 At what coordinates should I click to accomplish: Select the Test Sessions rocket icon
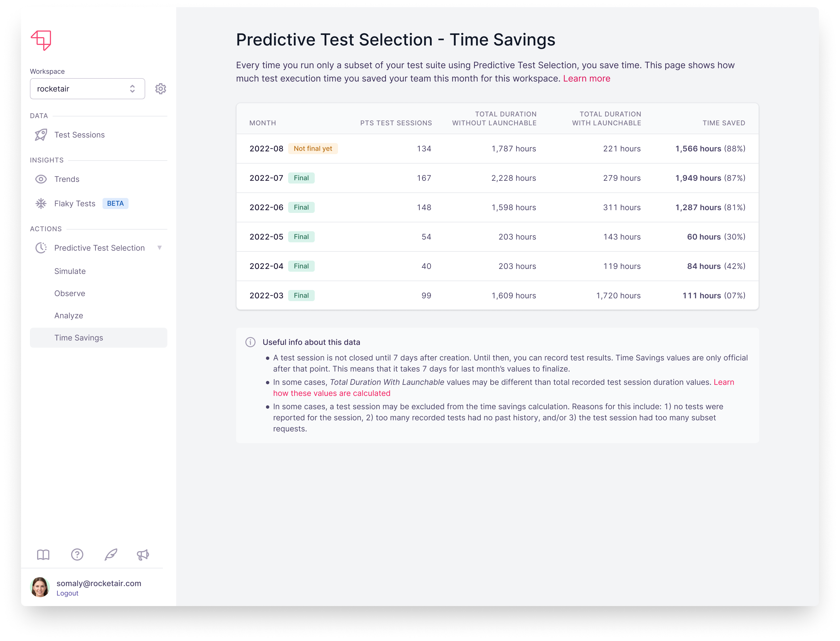tap(41, 135)
